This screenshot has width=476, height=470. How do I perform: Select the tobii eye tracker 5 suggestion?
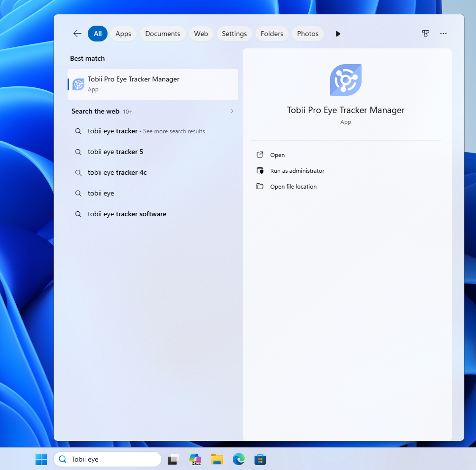pos(153,152)
